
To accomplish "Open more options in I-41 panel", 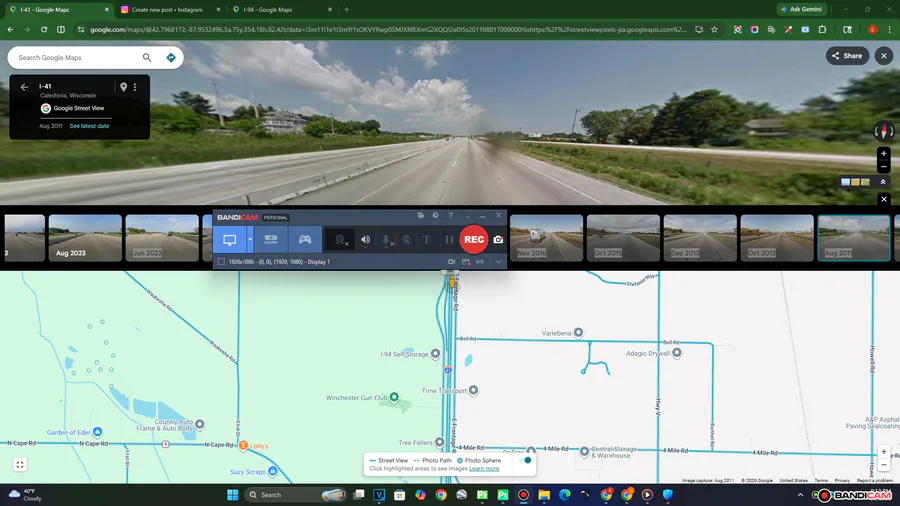I will tap(135, 87).
